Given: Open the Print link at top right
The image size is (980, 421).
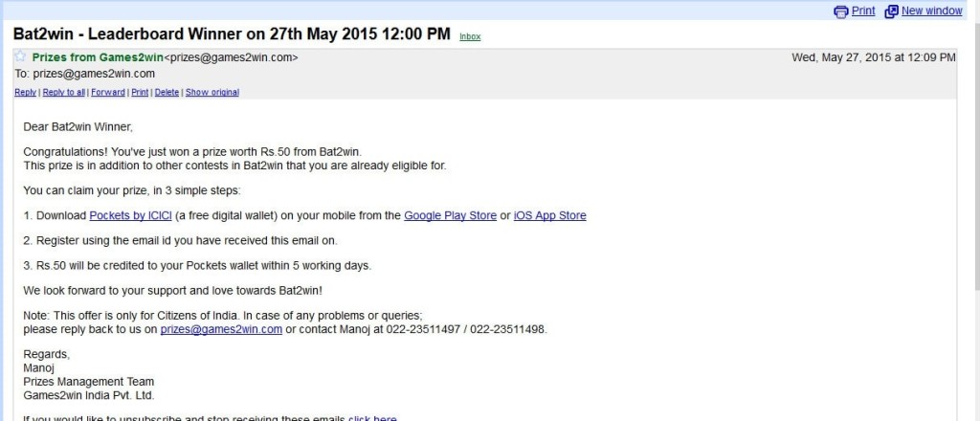Looking at the screenshot, I should click(863, 11).
